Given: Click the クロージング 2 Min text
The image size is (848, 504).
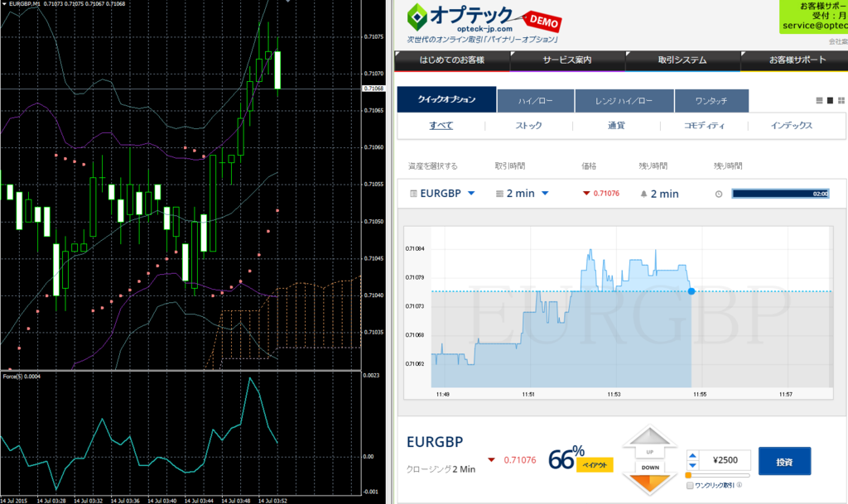Looking at the screenshot, I should (x=441, y=469).
